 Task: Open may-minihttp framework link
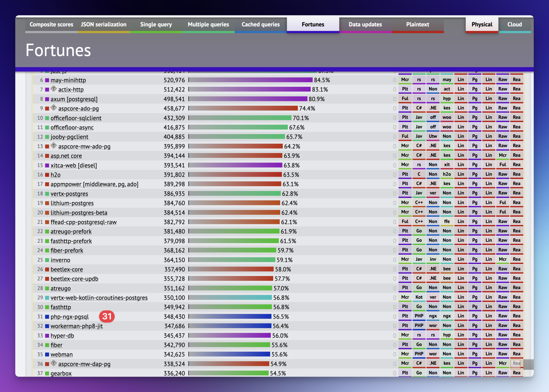pos(68,80)
